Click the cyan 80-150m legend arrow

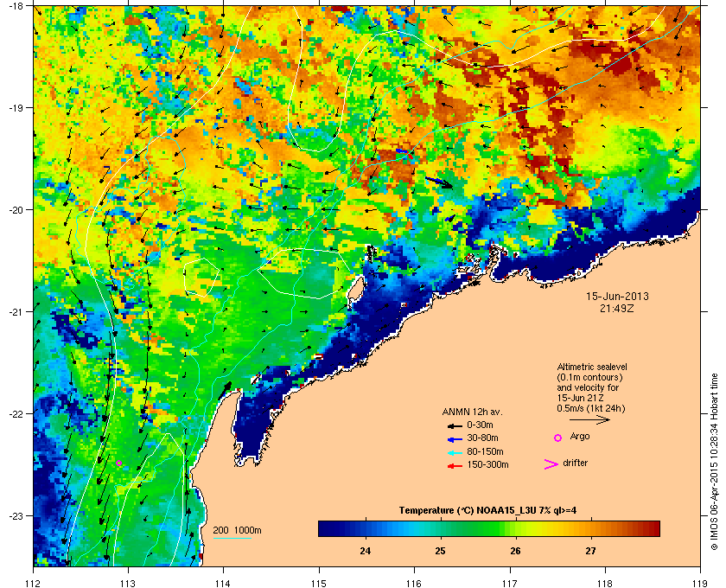click(x=455, y=453)
